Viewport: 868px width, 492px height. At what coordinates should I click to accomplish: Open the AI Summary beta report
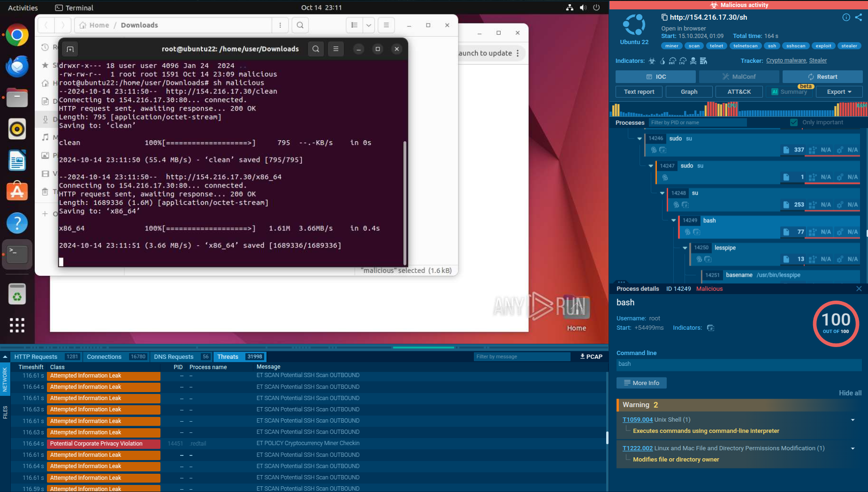790,91
